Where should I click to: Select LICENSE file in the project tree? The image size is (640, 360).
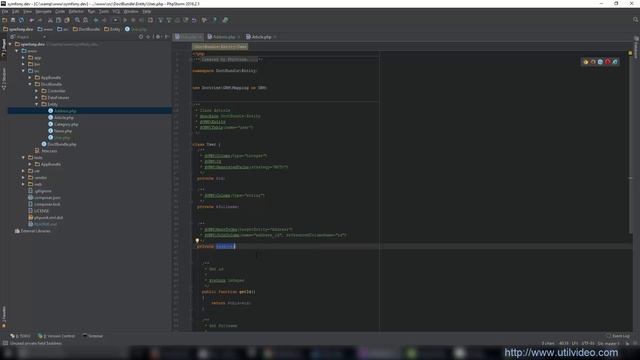pos(41,211)
